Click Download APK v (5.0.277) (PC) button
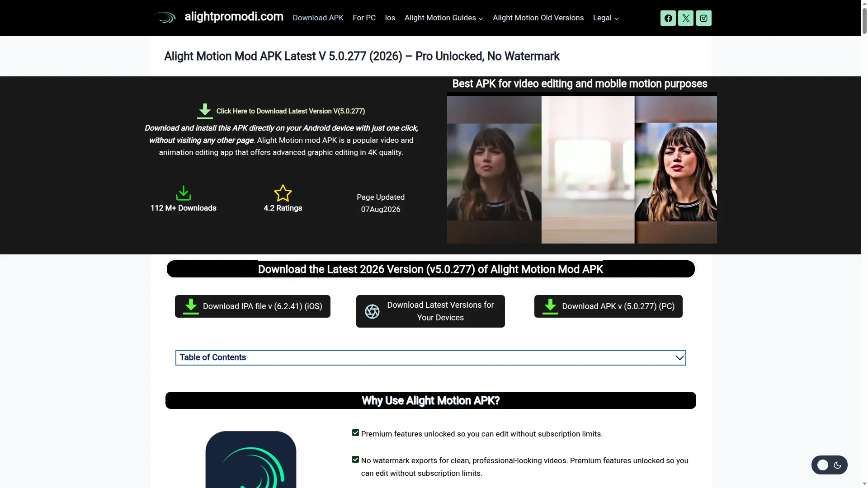Image resolution: width=868 pixels, height=488 pixels. point(609,306)
